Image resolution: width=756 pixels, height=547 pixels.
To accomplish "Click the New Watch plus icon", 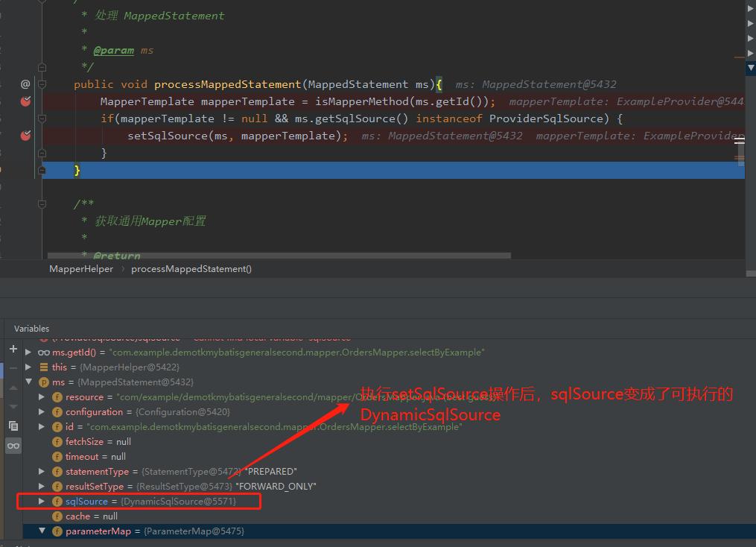I will (x=13, y=349).
